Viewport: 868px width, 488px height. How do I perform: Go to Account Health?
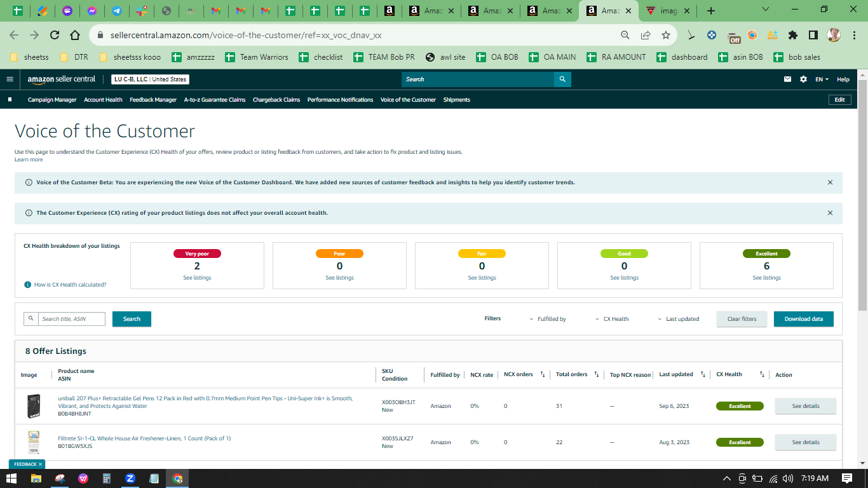coord(103,100)
